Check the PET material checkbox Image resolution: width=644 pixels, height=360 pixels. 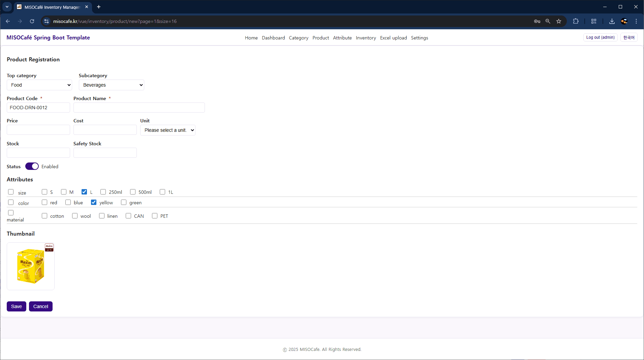[x=155, y=216]
